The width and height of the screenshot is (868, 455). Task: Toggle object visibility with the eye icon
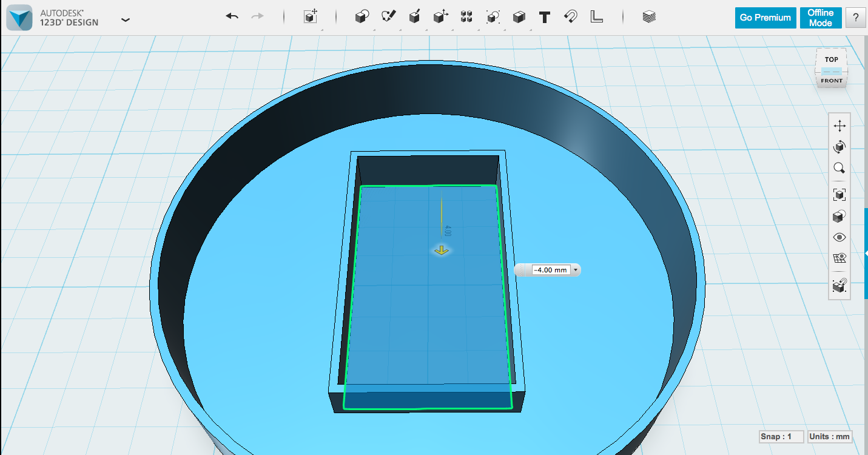(x=839, y=237)
